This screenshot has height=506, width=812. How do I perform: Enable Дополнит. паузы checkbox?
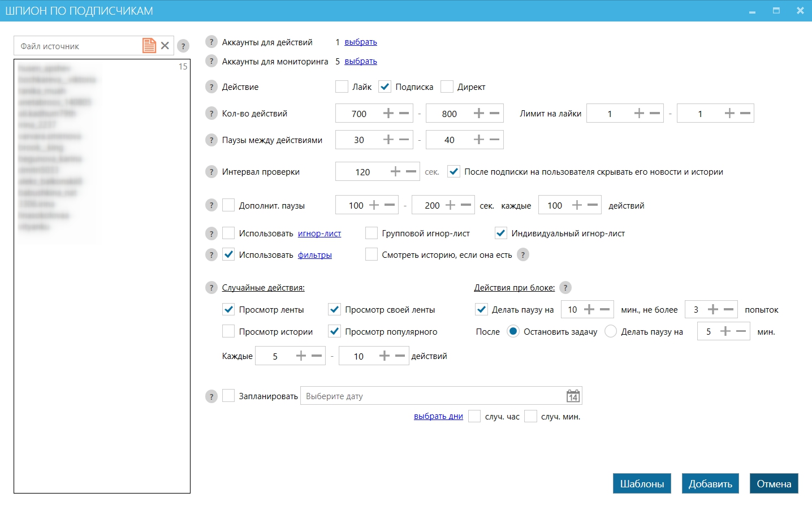pyautogui.click(x=228, y=205)
